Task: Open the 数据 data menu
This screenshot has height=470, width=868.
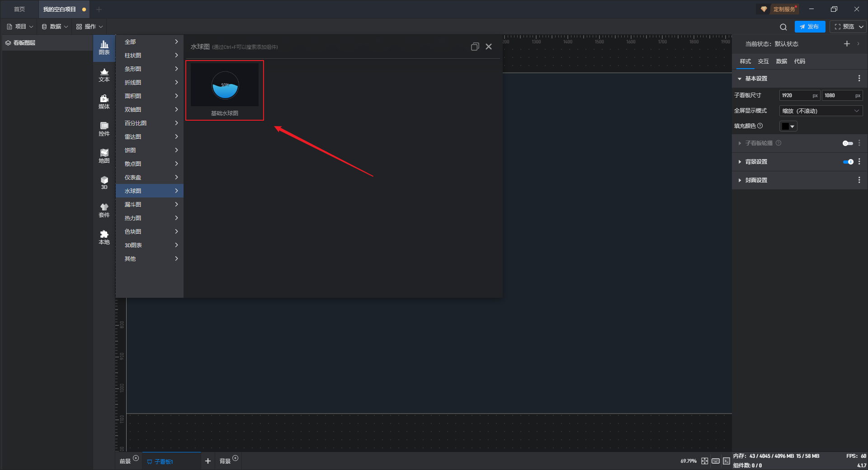Action: coord(55,27)
